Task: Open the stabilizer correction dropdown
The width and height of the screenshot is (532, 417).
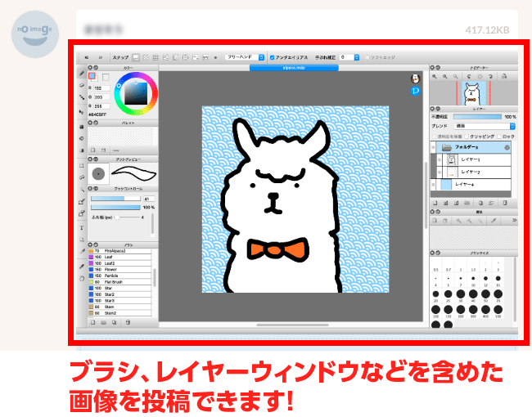Action: (349, 57)
